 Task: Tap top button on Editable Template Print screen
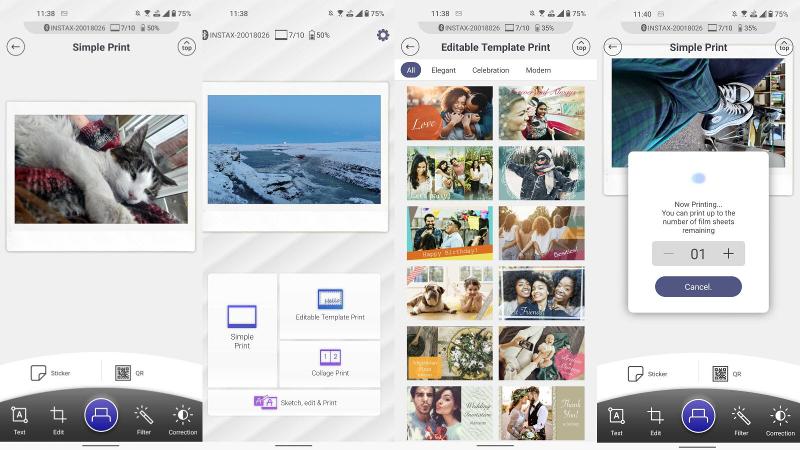tap(581, 47)
